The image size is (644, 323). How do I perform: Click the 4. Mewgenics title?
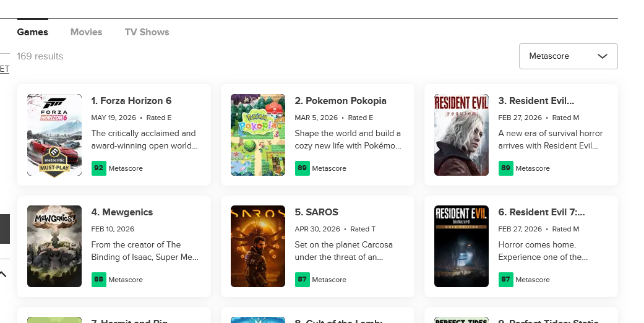pos(122,212)
